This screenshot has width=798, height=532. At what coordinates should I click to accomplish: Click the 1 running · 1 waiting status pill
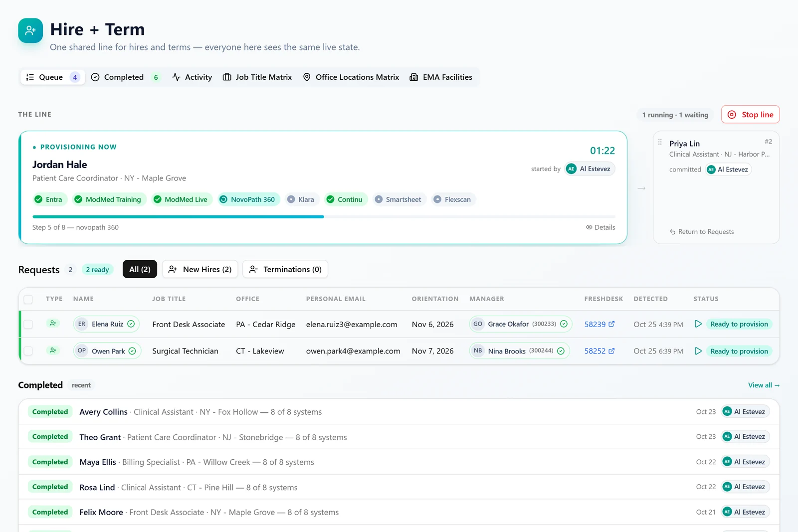(675, 115)
